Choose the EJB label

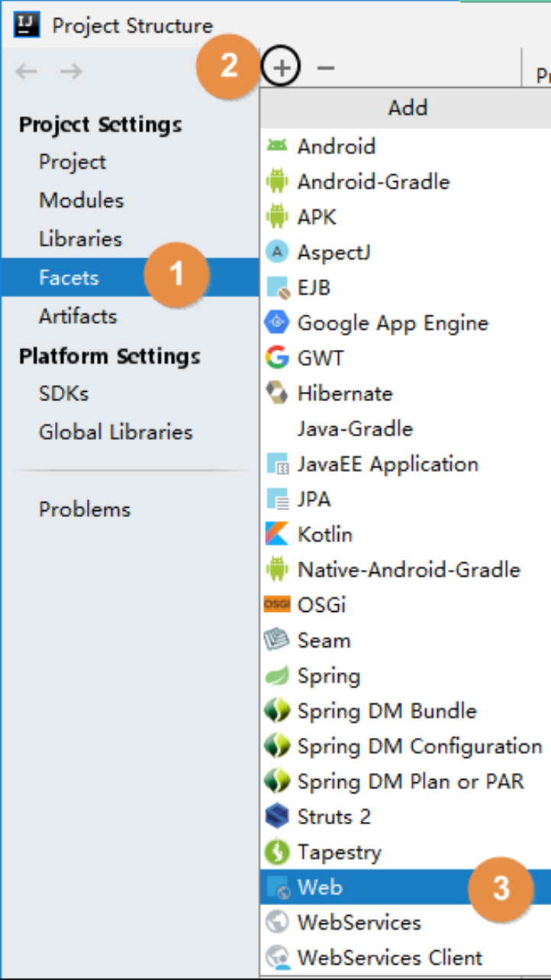314,288
